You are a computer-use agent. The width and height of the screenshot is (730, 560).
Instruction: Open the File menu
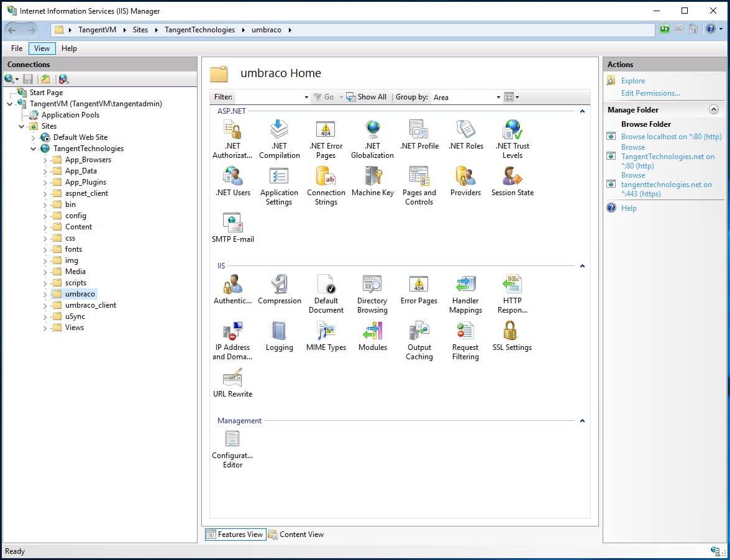[x=17, y=48]
